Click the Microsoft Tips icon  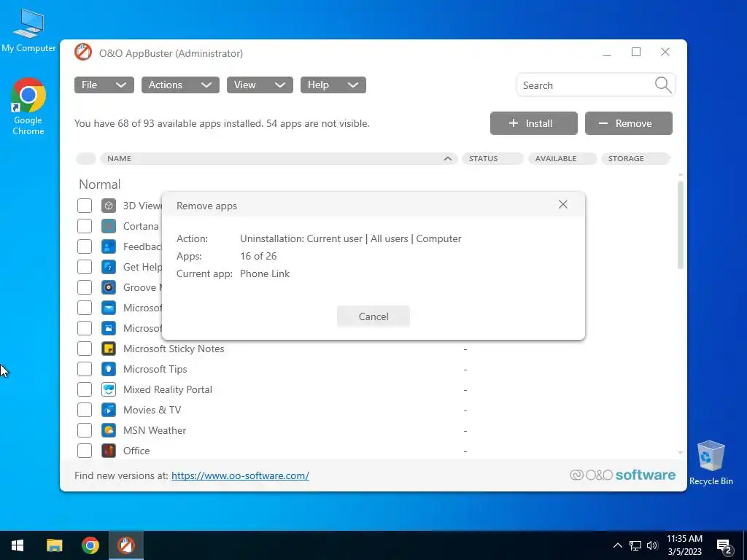[109, 369]
